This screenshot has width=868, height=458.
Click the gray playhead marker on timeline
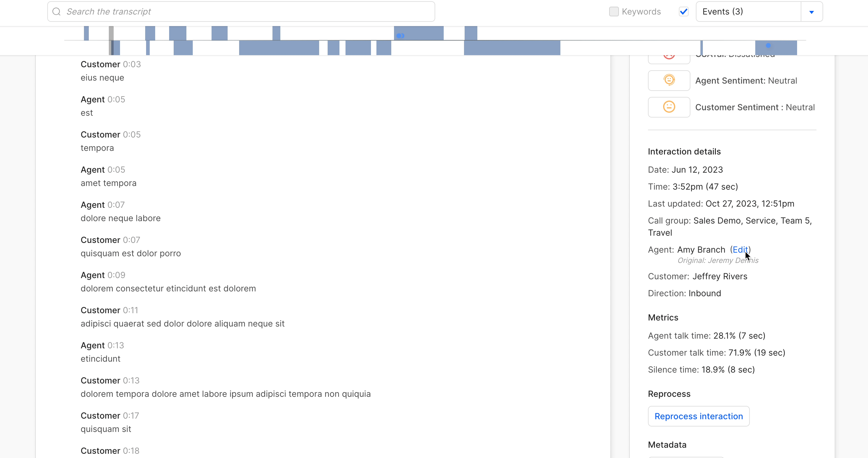click(x=111, y=40)
